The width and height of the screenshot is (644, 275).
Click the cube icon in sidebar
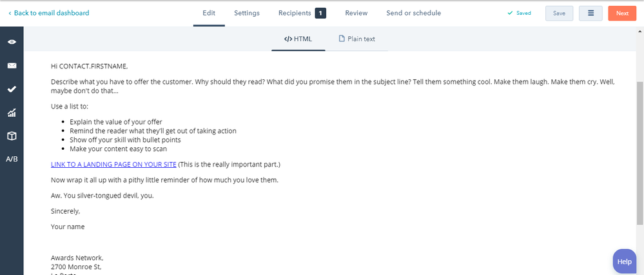pos(12,136)
